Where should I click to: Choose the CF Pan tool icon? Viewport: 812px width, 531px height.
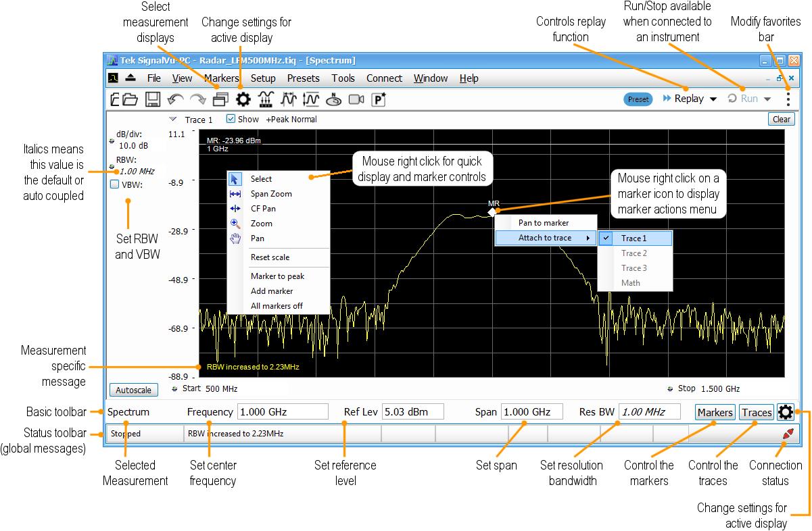[235, 209]
